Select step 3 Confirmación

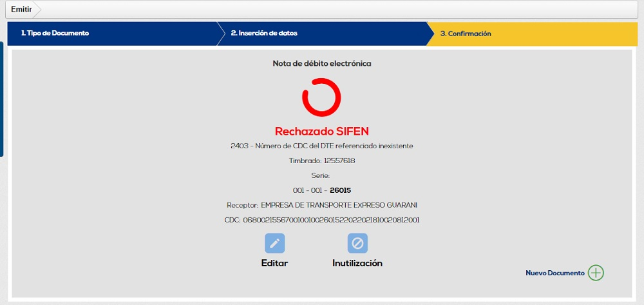pyautogui.click(x=466, y=34)
